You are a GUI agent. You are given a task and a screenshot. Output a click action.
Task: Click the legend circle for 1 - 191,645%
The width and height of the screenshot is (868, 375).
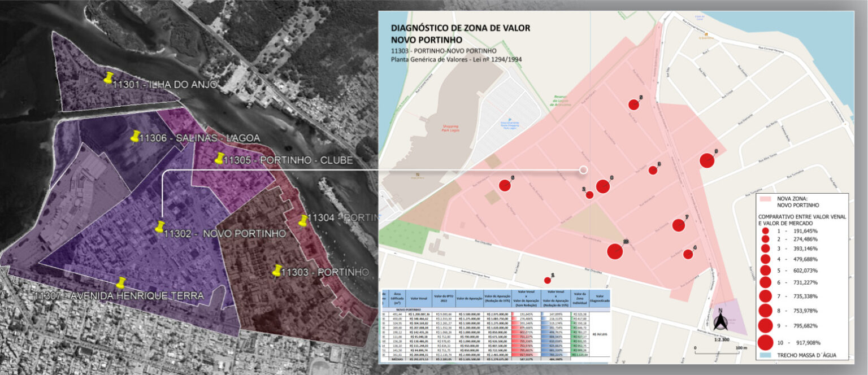click(x=766, y=231)
